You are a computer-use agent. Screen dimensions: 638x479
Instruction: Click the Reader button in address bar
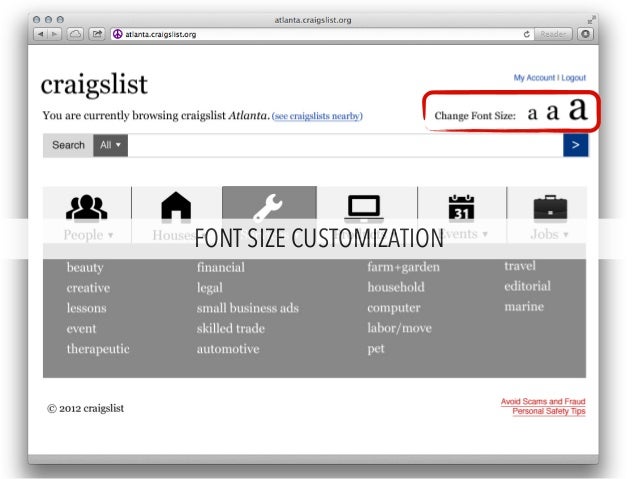(x=553, y=34)
